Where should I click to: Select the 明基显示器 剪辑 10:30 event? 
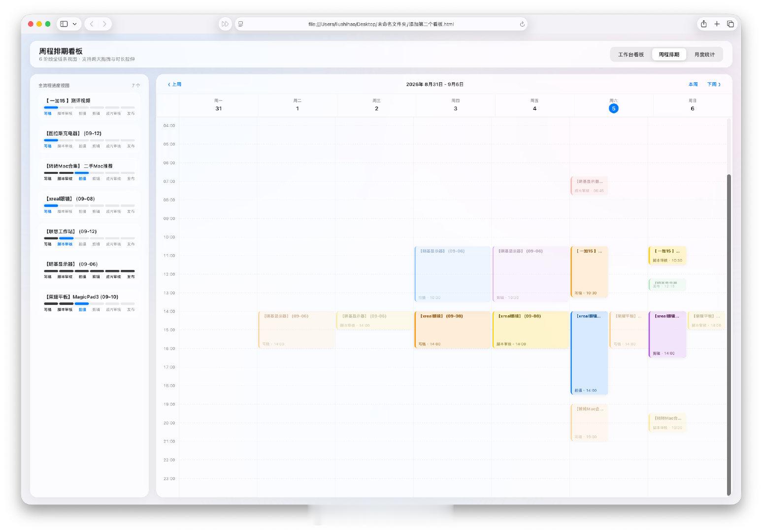click(x=531, y=274)
